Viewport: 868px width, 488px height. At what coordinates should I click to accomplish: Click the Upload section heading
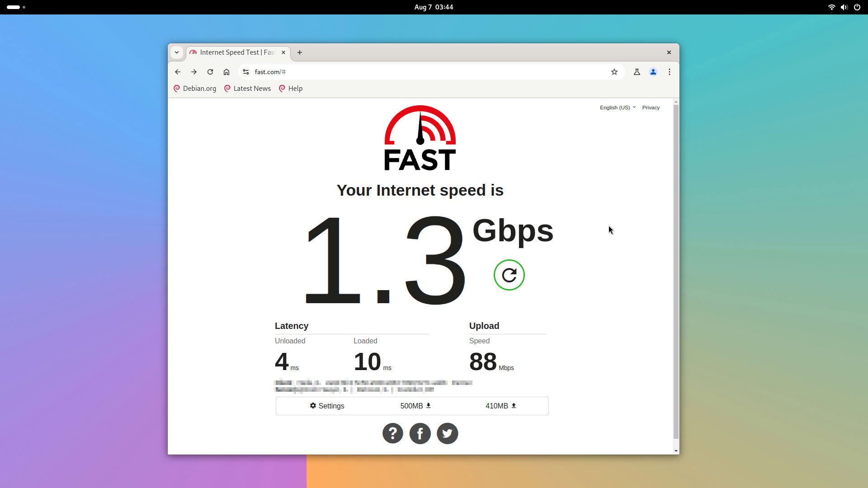pyautogui.click(x=484, y=326)
